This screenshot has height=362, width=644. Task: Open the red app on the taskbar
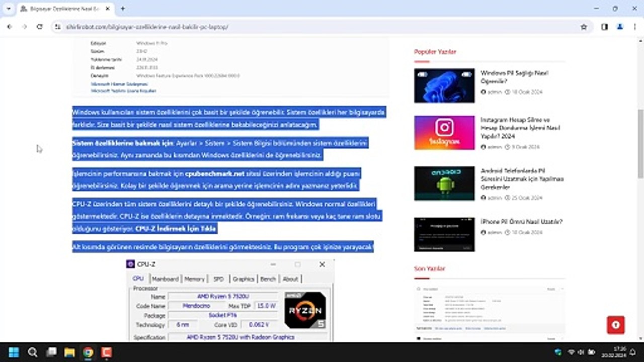(106, 352)
